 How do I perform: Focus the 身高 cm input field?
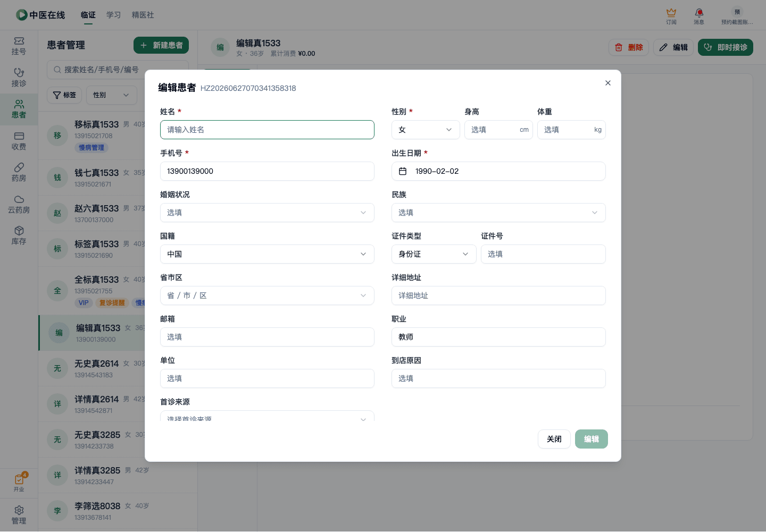[x=498, y=130]
